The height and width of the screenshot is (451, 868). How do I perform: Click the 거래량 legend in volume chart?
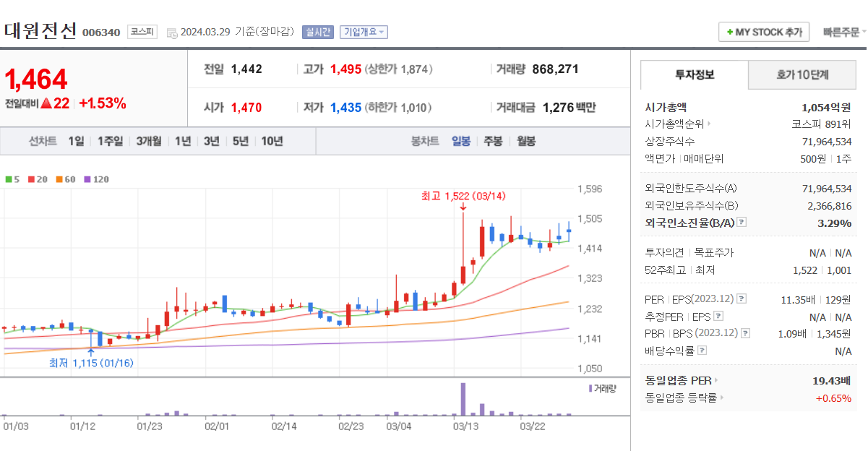click(x=602, y=388)
